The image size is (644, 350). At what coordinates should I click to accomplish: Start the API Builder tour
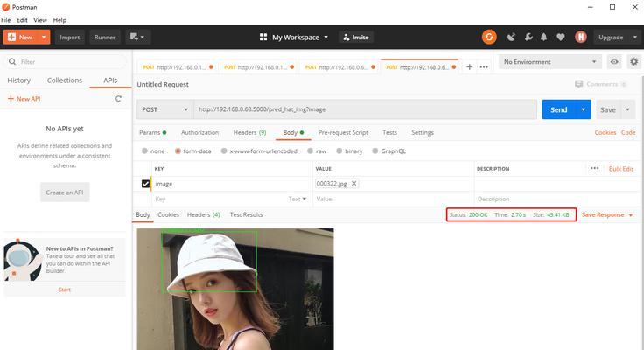(65, 290)
